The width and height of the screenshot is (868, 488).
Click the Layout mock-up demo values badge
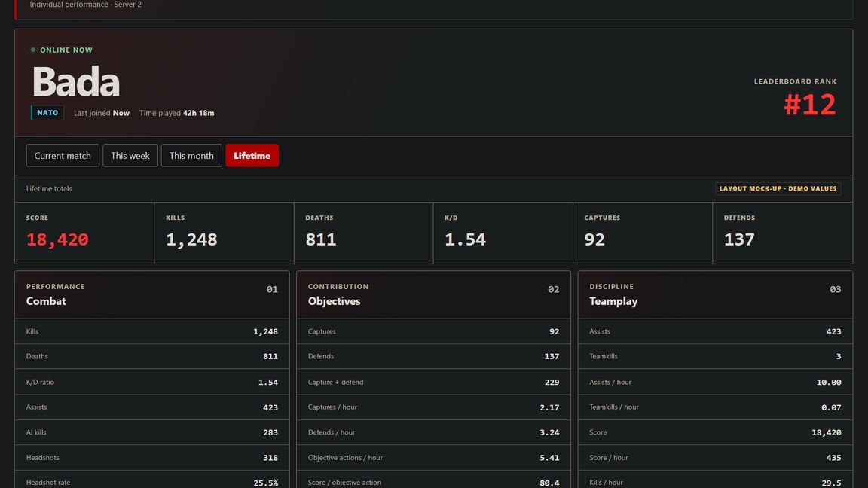coord(778,189)
